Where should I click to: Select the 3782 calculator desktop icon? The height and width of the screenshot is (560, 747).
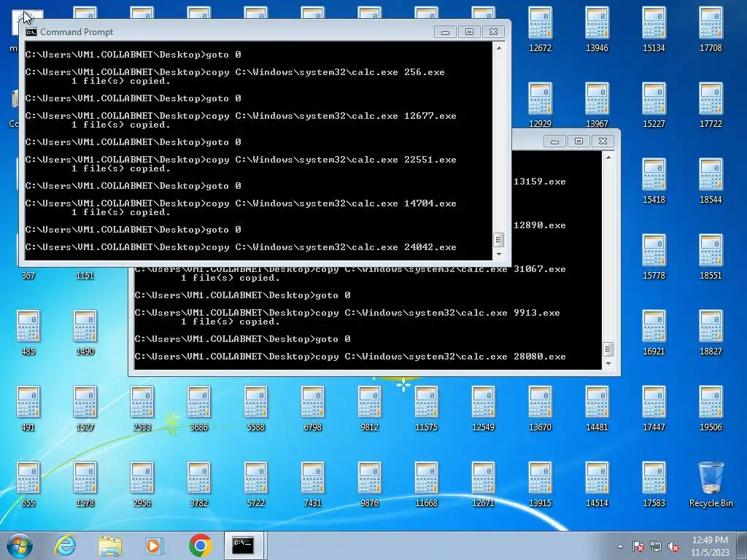point(198,484)
